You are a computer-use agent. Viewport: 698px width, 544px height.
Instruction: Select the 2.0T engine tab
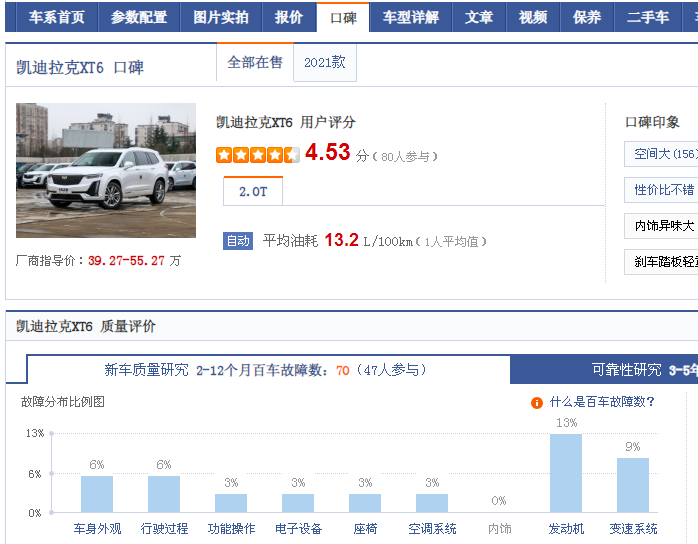point(253,190)
